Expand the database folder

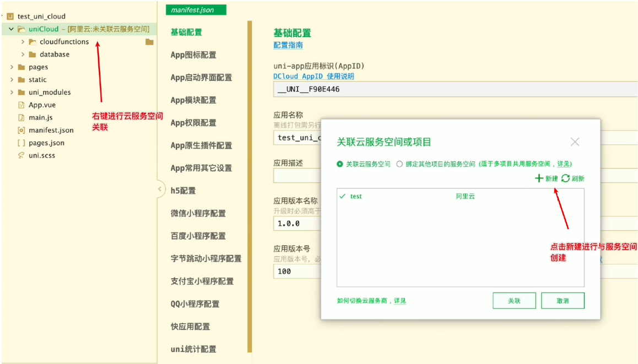(23, 55)
